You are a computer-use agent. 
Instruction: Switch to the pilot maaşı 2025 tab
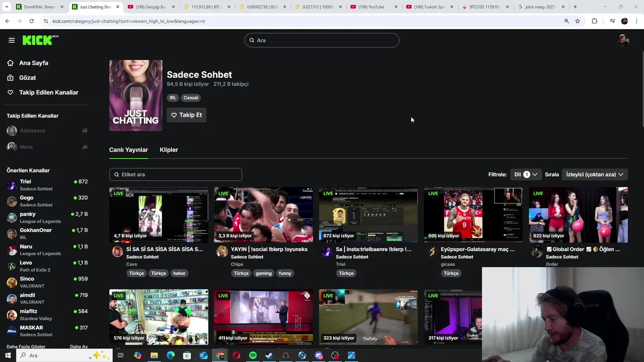(x=541, y=7)
